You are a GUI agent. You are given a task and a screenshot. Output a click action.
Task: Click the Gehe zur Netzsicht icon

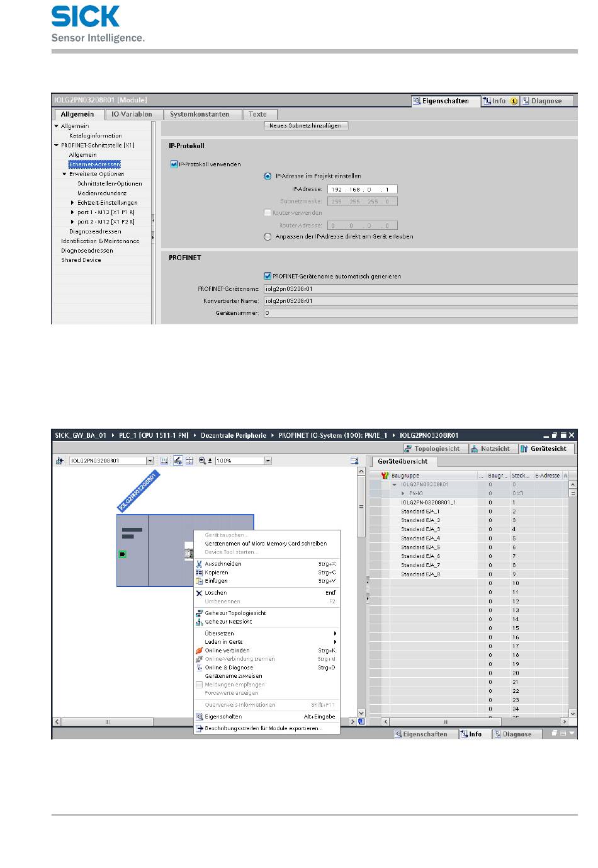click(x=199, y=622)
